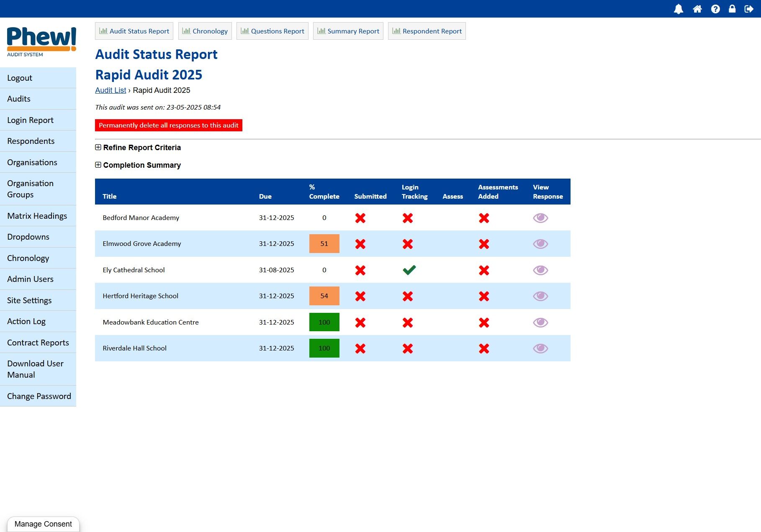Open Site Settings in sidebar
Screen dimensions: 761x532
(38, 300)
